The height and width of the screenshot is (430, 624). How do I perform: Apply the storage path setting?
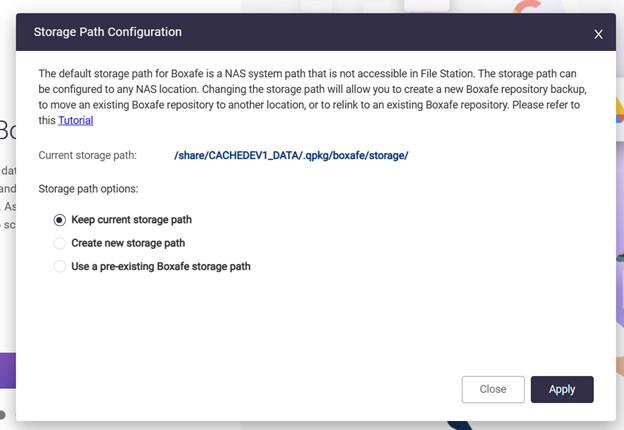tap(562, 389)
